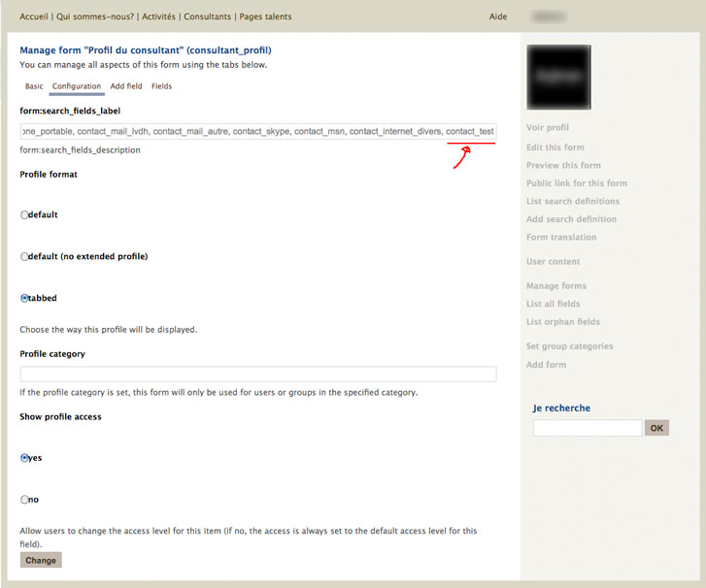The image size is (706, 588).
Task: Select the "default" profile format radio
Action: click(24, 215)
